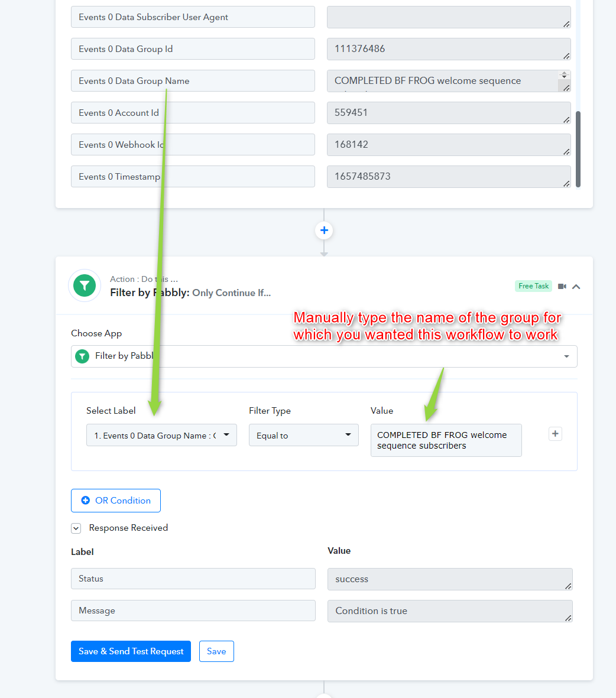This screenshot has height=698, width=616.
Task: Click the Save button
Action: click(216, 651)
